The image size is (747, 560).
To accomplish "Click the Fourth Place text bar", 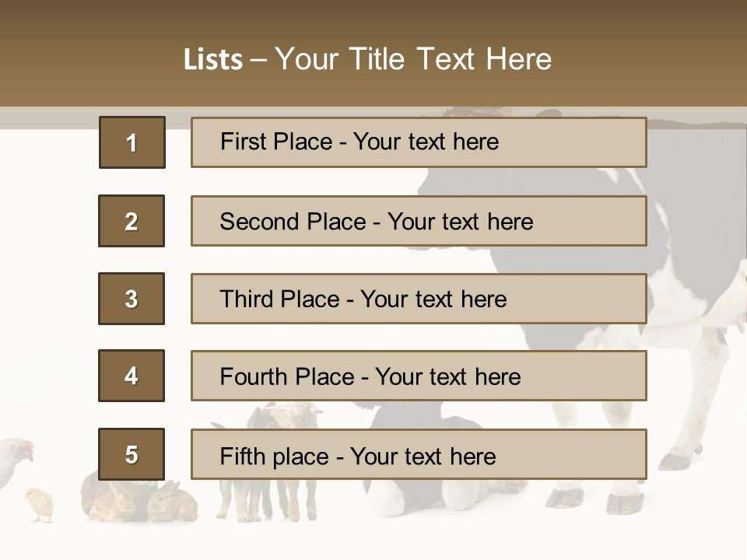I will coord(419,376).
